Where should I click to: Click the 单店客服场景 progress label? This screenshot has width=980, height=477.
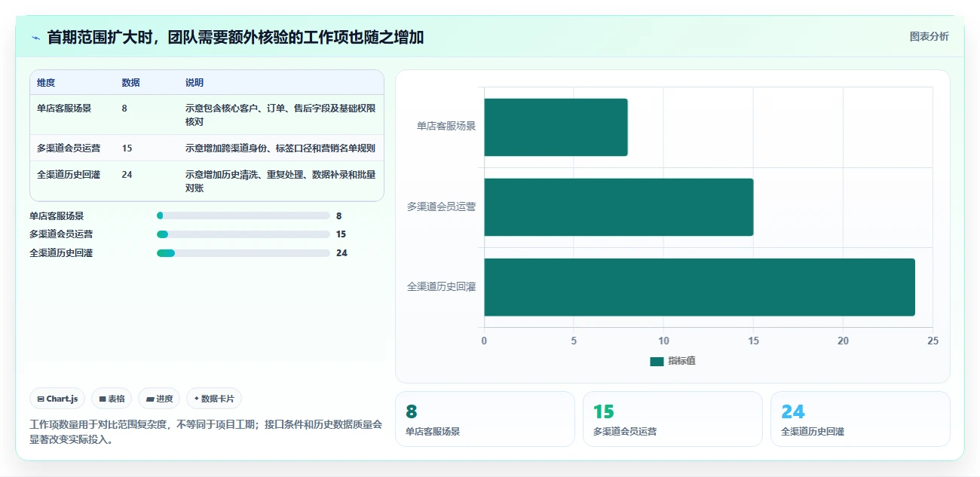57,216
